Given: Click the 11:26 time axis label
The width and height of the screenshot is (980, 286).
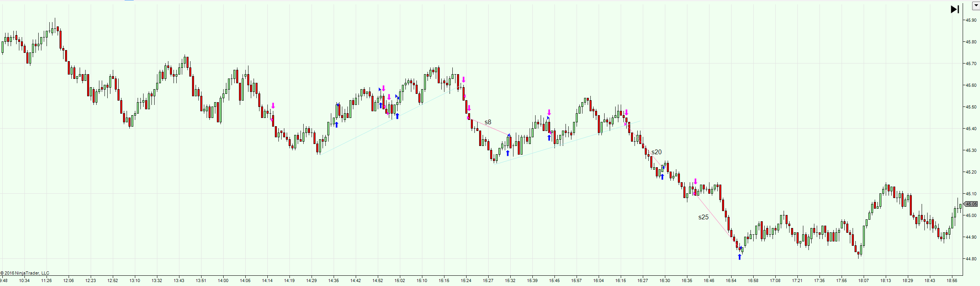Looking at the screenshot, I should tap(47, 281).
